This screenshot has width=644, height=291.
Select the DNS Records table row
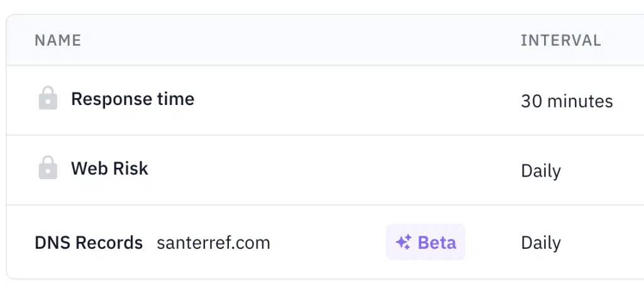click(325, 242)
